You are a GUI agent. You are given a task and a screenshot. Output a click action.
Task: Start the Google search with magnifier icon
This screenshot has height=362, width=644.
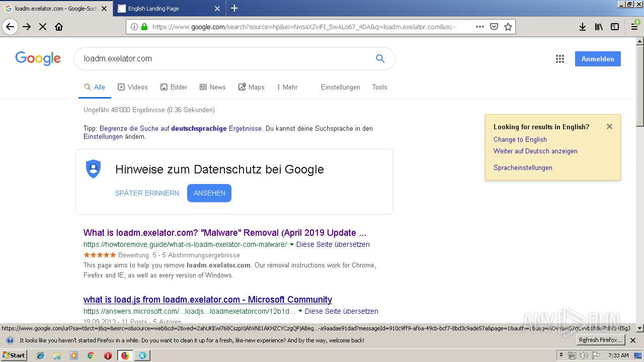pyautogui.click(x=380, y=59)
